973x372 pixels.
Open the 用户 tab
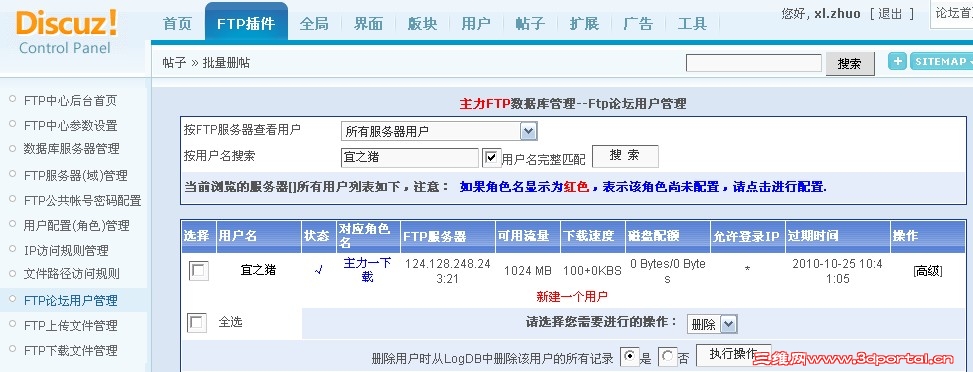[x=476, y=24]
